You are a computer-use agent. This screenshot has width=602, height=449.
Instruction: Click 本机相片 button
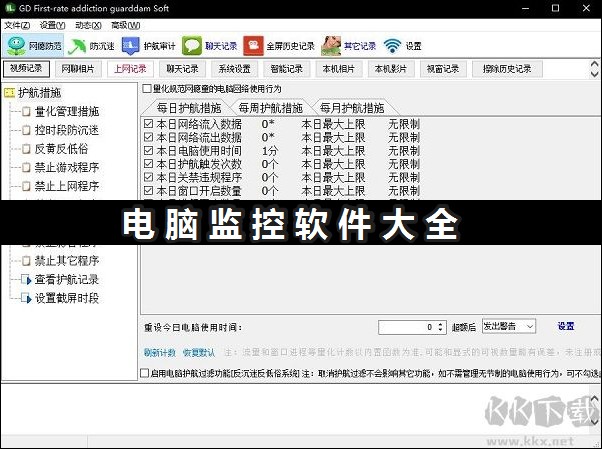pos(339,69)
